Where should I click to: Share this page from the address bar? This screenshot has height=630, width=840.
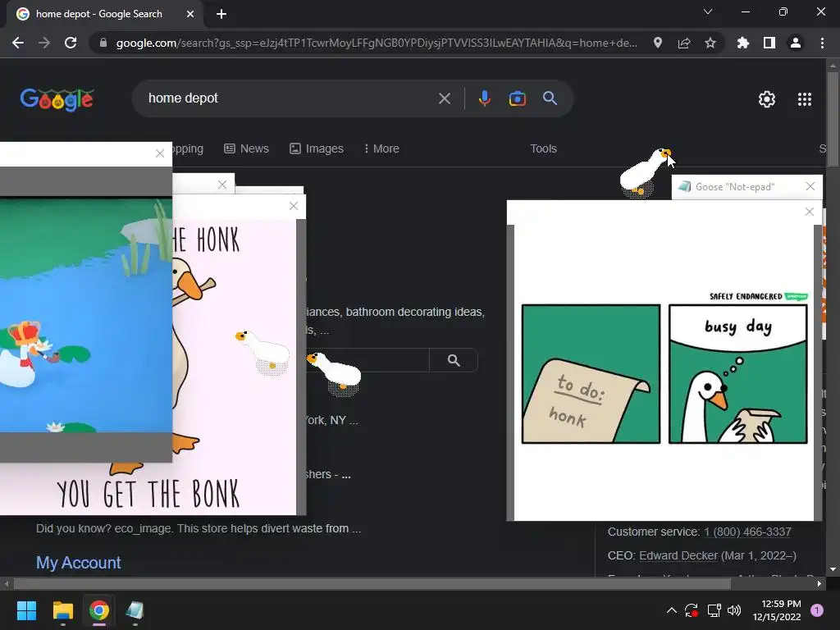[684, 43]
